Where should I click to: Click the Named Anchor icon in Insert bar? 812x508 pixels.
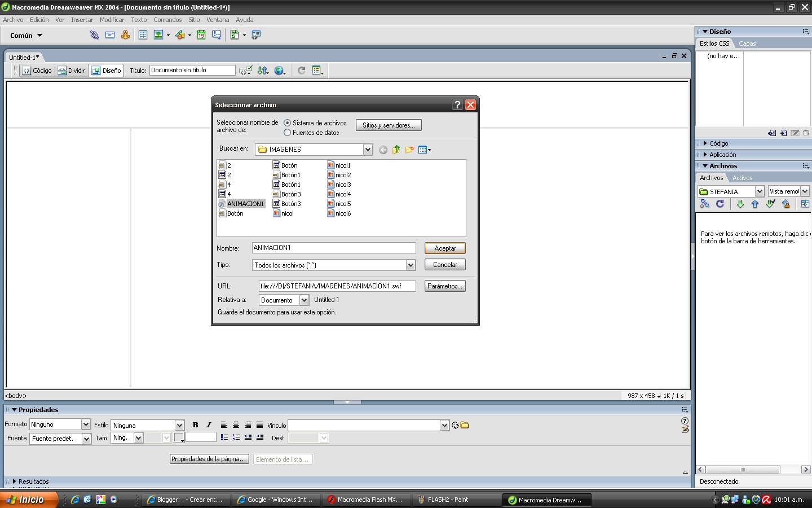125,35
